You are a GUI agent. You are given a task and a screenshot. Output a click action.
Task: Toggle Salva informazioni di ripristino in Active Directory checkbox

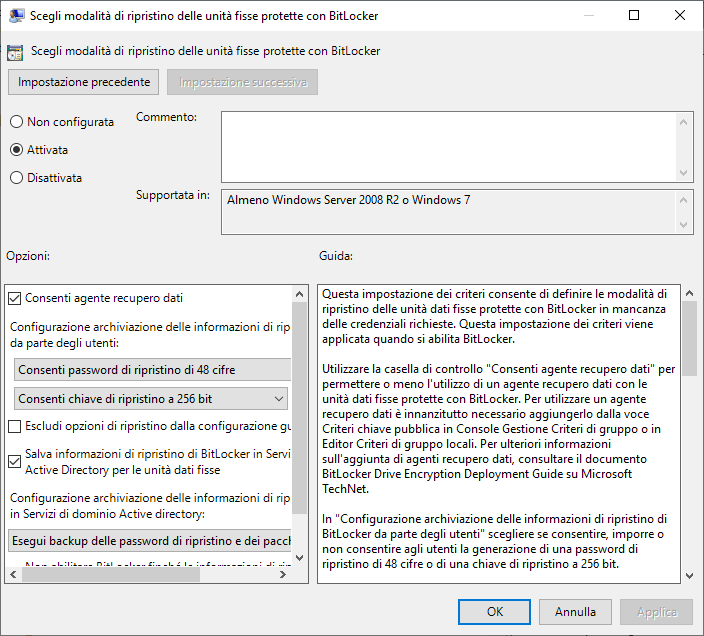click(x=14, y=461)
